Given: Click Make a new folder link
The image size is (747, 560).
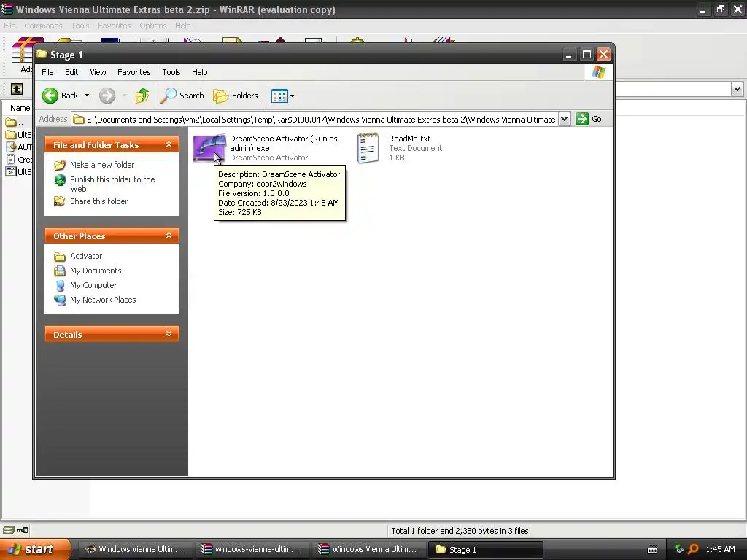Looking at the screenshot, I should 102,165.
